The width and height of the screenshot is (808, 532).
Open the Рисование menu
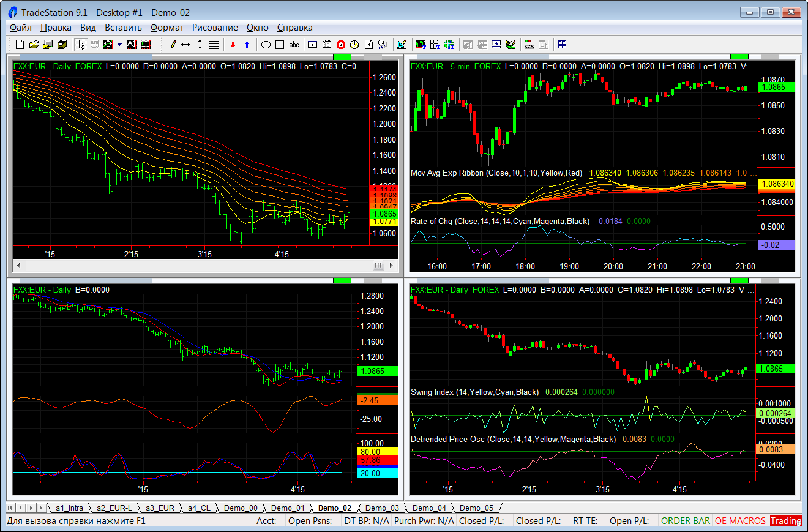tap(215, 28)
